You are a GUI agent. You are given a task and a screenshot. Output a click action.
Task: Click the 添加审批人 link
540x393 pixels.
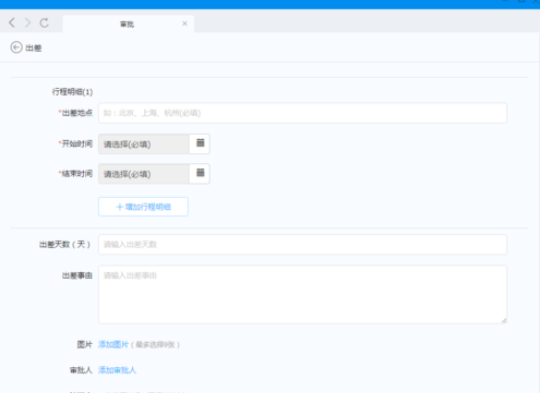point(117,370)
